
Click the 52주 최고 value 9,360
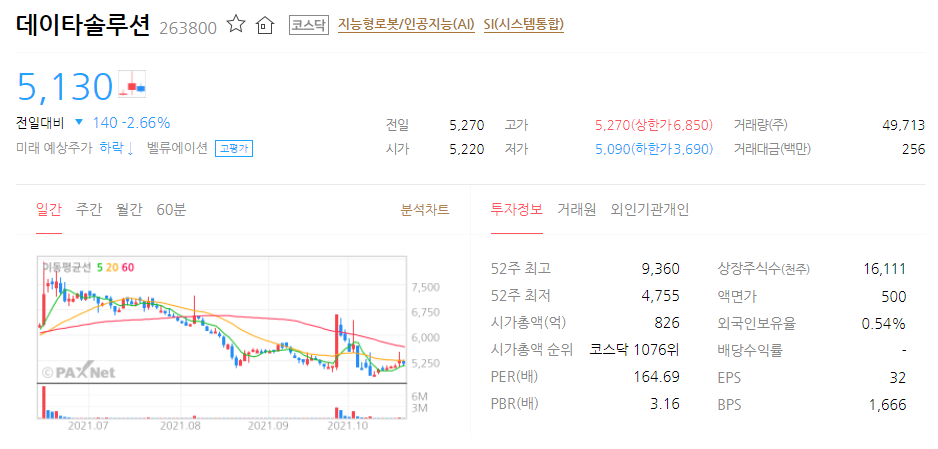click(x=660, y=270)
